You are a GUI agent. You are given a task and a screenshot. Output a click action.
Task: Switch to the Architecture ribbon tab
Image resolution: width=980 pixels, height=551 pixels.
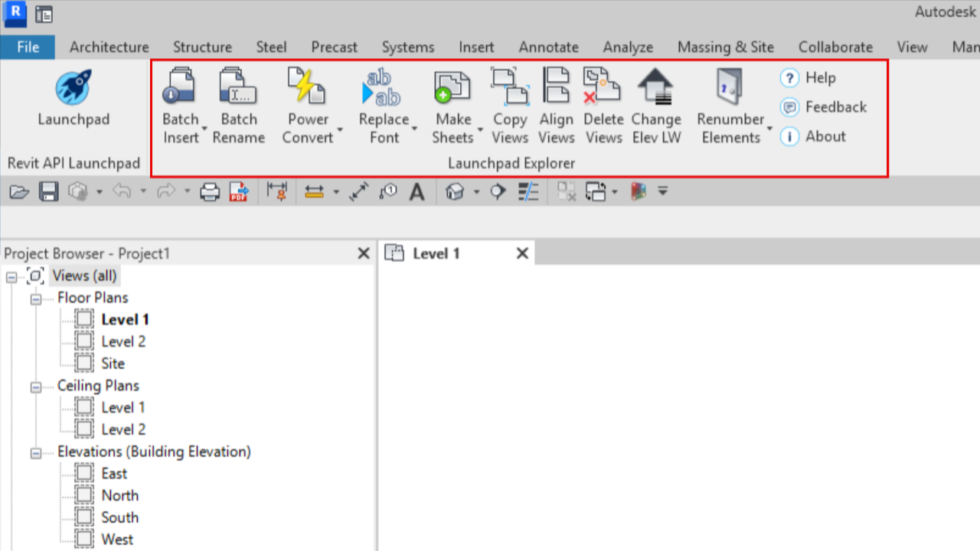pyautogui.click(x=109, y=47)
